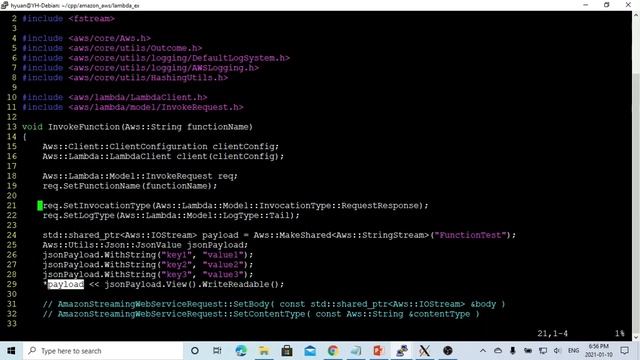Close the terminal window
Viewport: 640px width, 360px height.
pos(628,5)
